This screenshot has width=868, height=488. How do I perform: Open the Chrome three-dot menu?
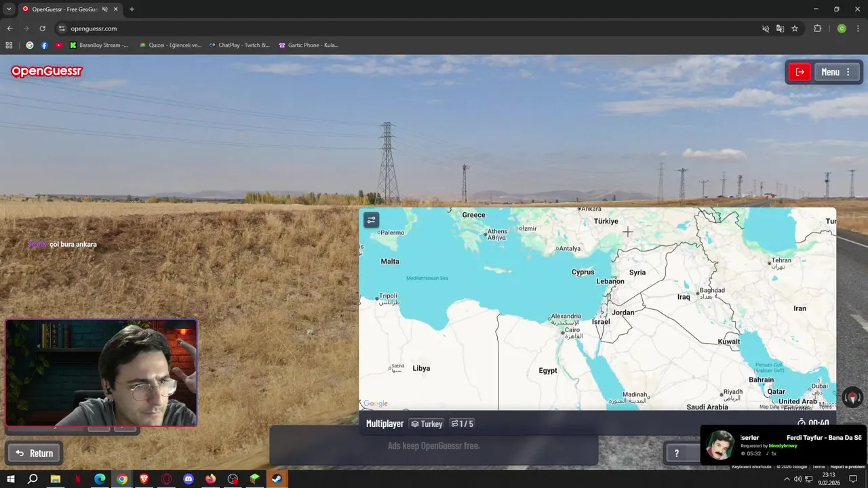coord(858,28)
